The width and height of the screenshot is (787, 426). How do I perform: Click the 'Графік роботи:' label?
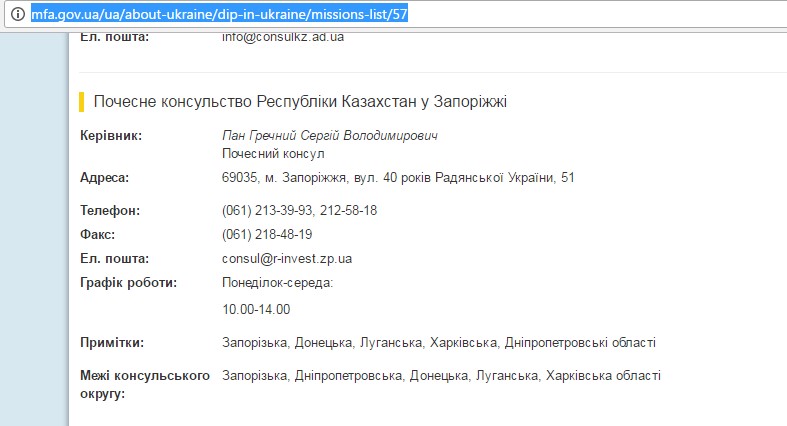click(x=128, y=283)
